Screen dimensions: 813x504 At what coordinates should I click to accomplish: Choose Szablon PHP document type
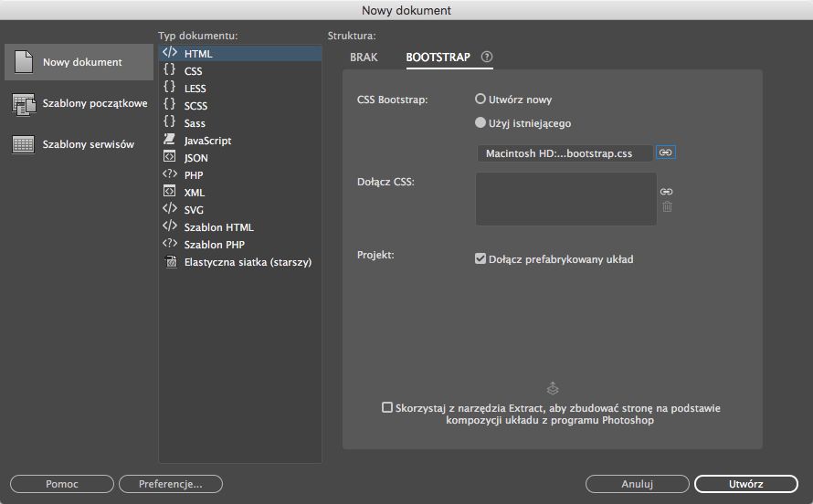pos(240,245)
